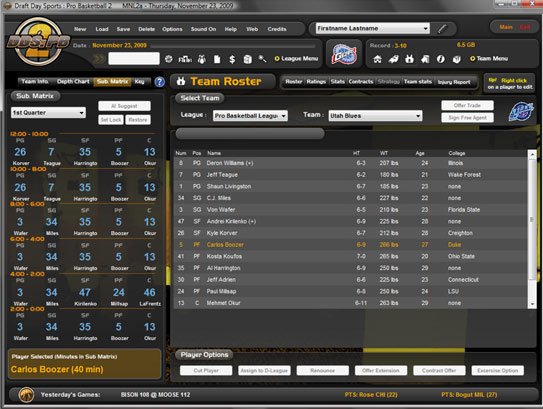Open the Options menu
The height and width of the screenshot is (409, 543).
[172, 29]
